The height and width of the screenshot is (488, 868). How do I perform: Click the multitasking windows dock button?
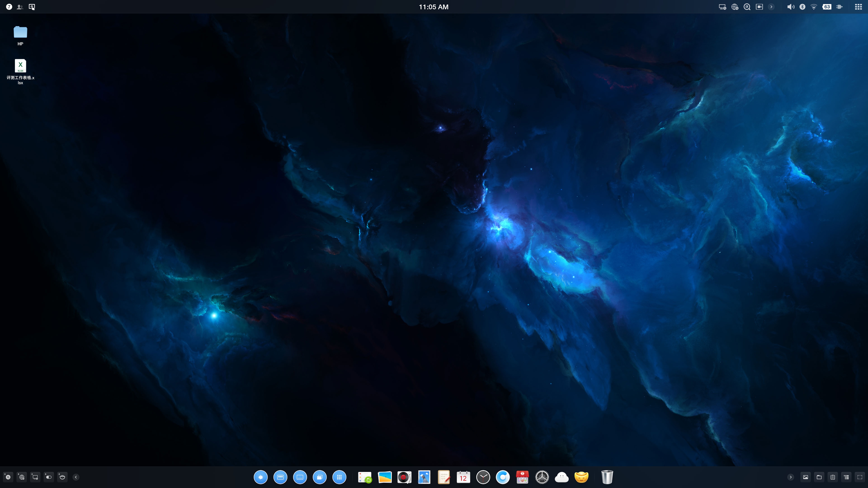pos(319,477)
